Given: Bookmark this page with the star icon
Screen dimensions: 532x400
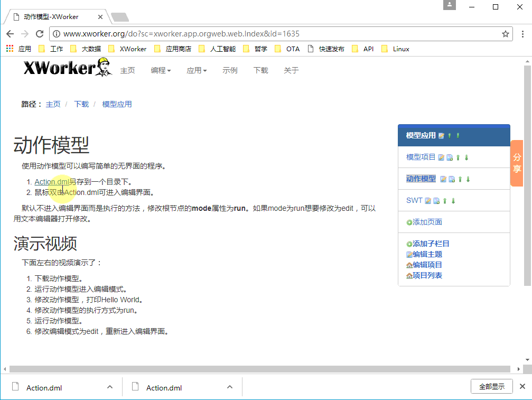Looking at the screenshot, I should click(x=506, y=34).
